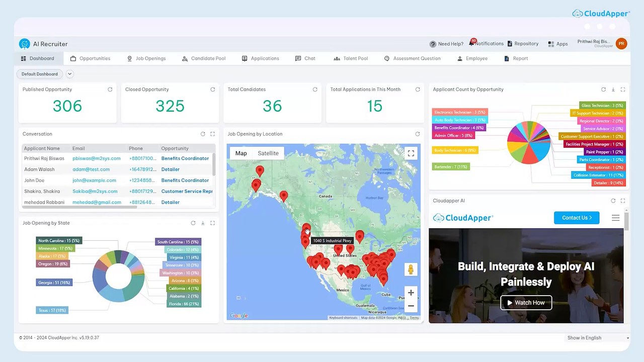The width and height of the screenshot is (644, 362).
Task: Click the Watch How video button
Action: [x=526, y=303]
